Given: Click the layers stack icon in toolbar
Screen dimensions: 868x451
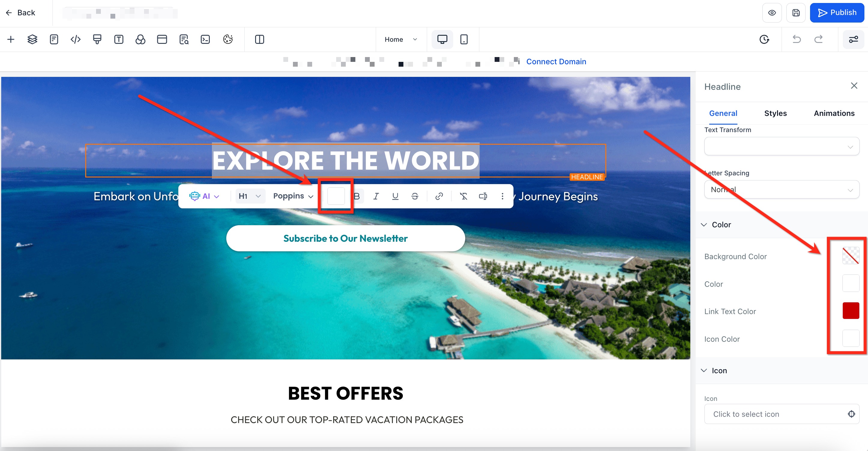Looking at the screenshot, I should click(32, 39).
